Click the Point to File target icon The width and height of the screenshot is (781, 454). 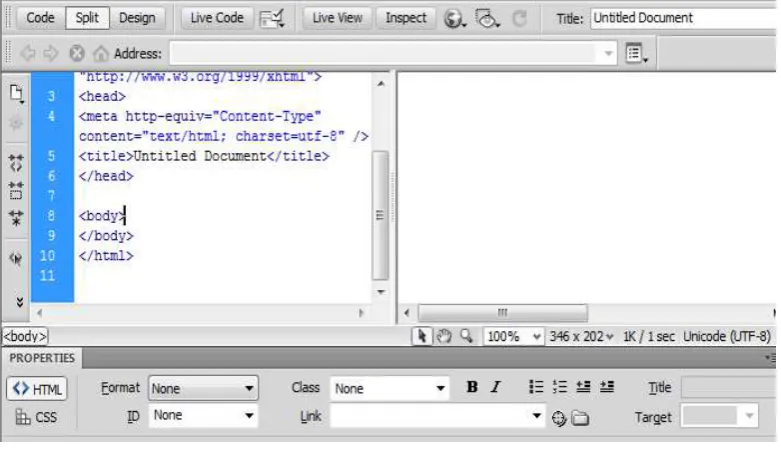pyautogui.click(x=559, y=419)
